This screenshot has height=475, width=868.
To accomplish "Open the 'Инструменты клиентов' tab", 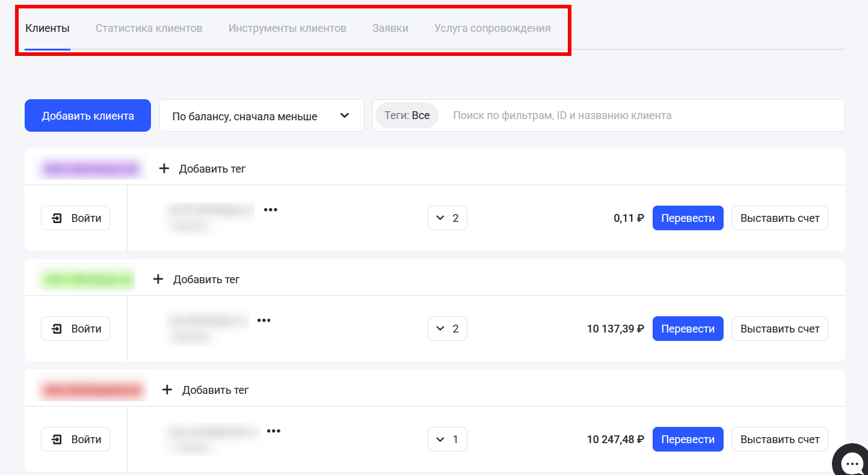I will [287, 28].
